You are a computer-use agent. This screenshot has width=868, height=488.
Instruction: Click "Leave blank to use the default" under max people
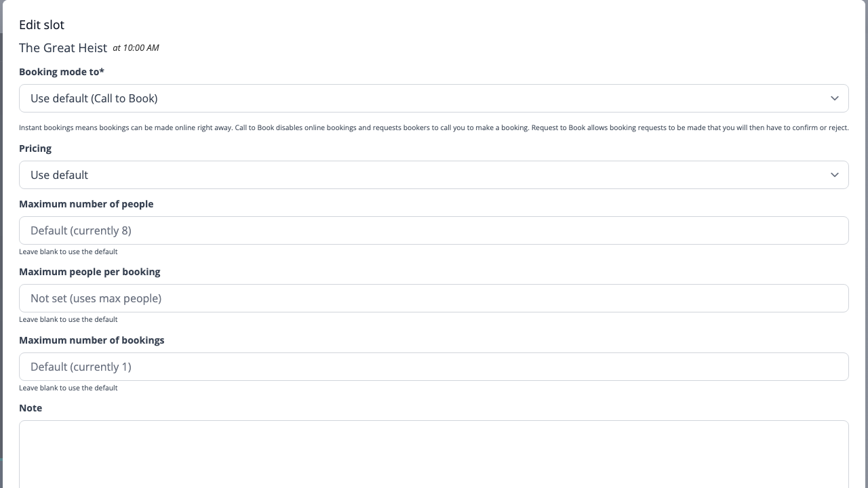(67, 251)
